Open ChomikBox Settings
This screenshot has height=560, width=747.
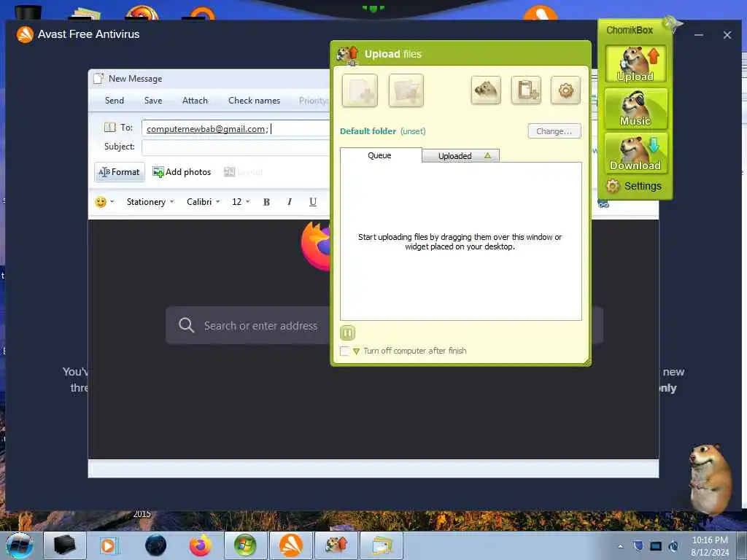(x=635, y=186)
